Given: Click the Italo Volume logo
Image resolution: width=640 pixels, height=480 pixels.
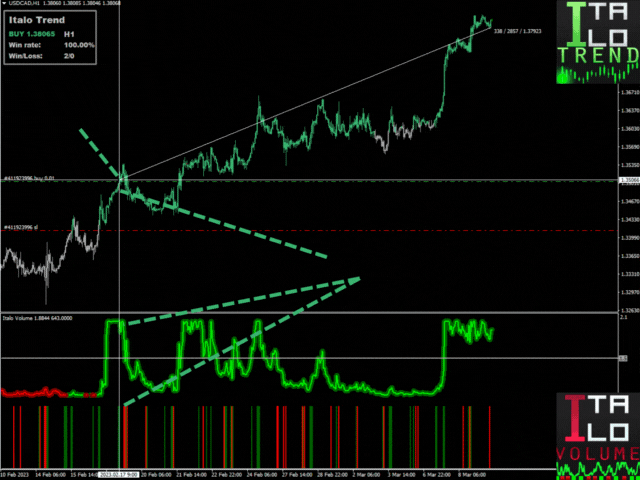Looking at the screenshot, I should [598, 432].
